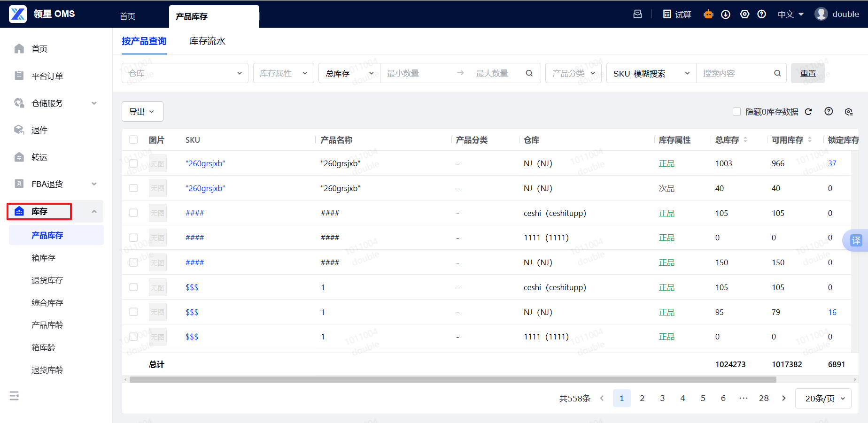Click the 搜索内容 search input
The width and height of the screenshot is (868, 423).
(x=735, y=73)
